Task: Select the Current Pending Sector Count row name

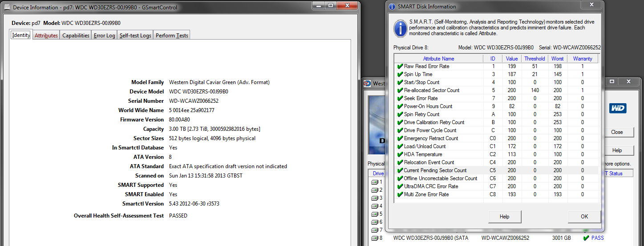Action: coord(435,170)
